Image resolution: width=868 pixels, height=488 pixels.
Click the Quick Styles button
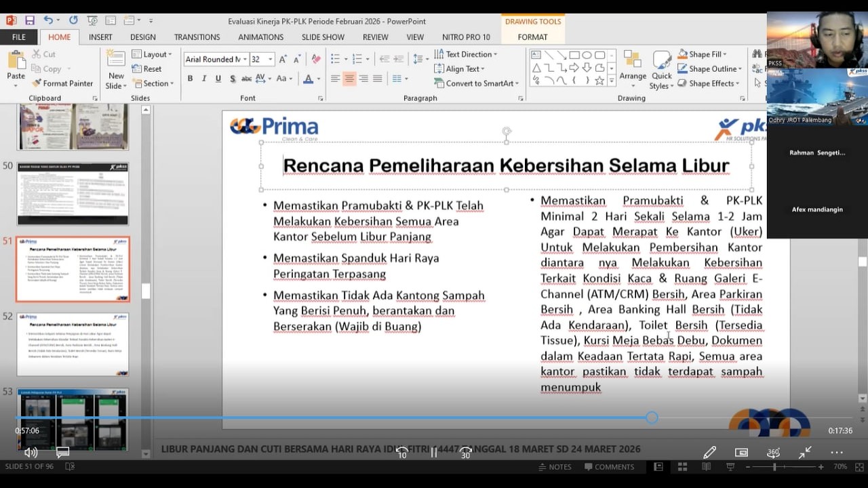point(660,70)
